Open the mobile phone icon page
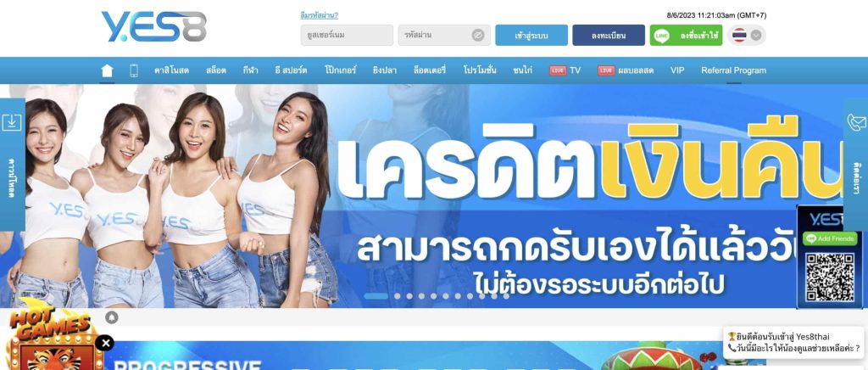Viewport: 868px width, 370px height. point(134,70)
